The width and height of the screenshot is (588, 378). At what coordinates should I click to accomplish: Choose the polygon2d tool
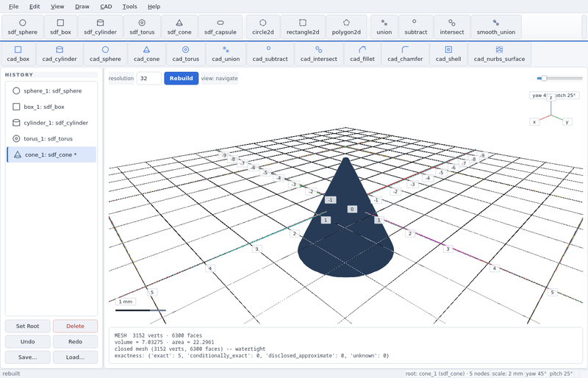[346, 27]
